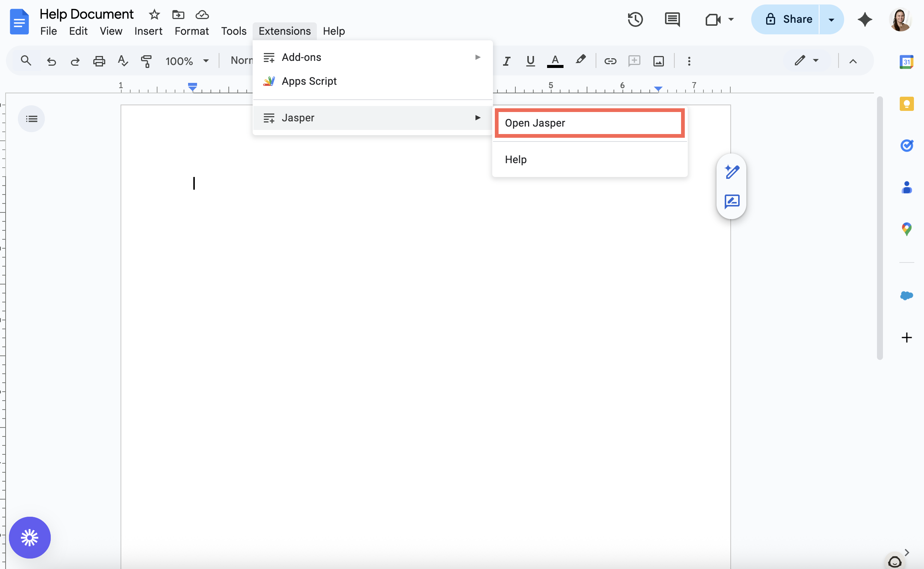Image resolution: width=924 pixels, height=569 pixels.
Task: Check the cloud save status icon
Action: [x=202, y=15]
